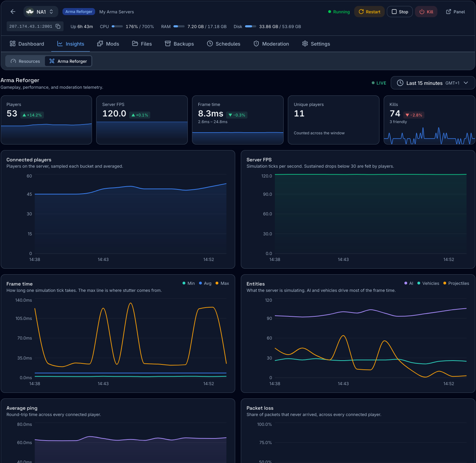Toggle the Vehicles series in Entities legend
The width and height of the screenshot is (476, 463).
click(428, 283)
